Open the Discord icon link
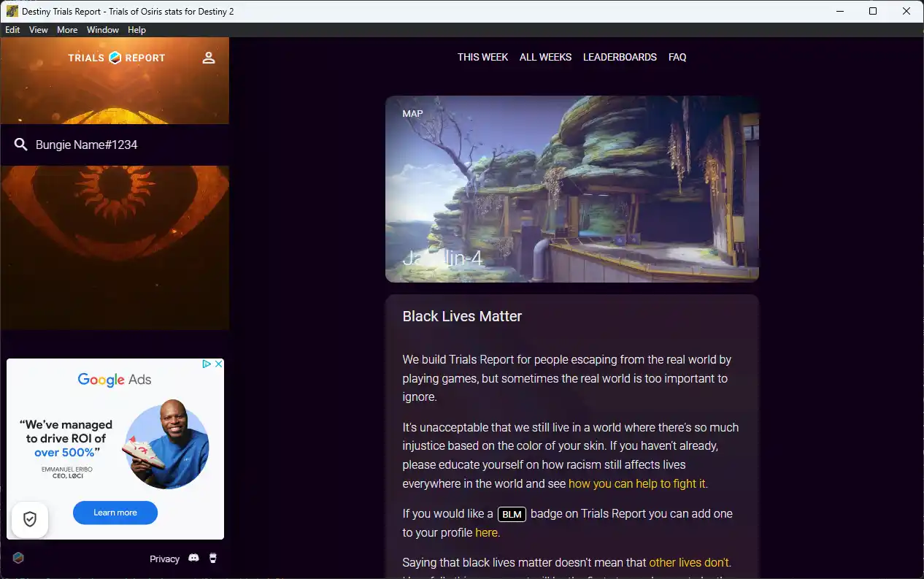924x579 pixels. 193,558
